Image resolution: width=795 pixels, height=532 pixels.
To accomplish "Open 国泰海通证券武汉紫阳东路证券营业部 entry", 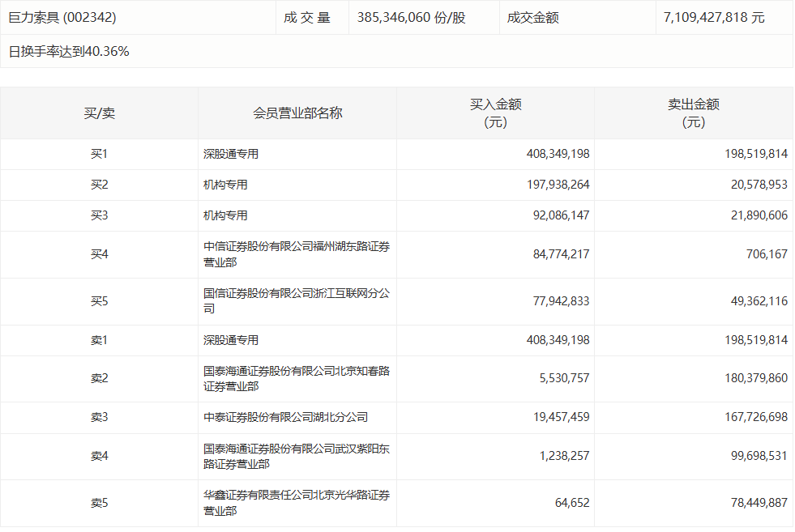I will [x=296, y=457].
